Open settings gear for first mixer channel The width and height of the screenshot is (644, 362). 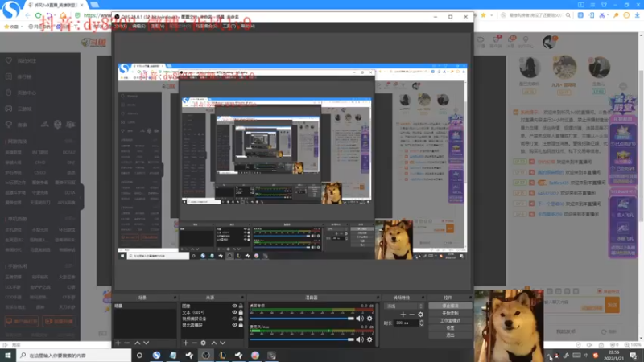[369, 319]
